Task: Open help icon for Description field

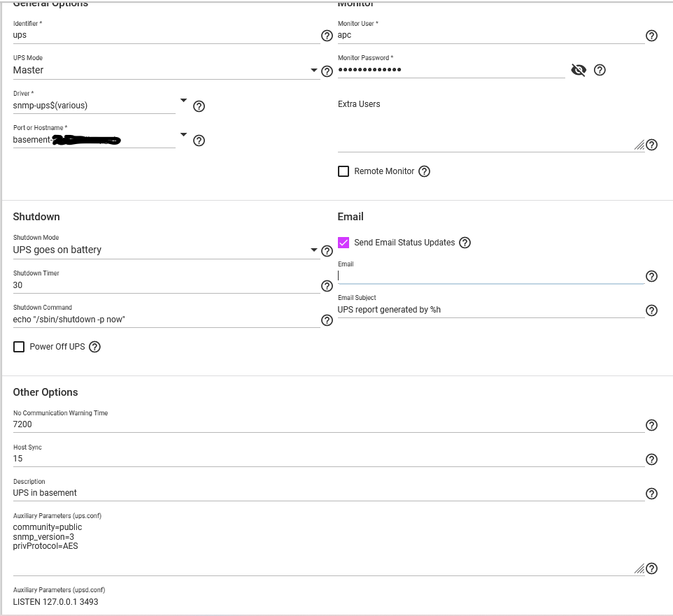Action: 651,494
